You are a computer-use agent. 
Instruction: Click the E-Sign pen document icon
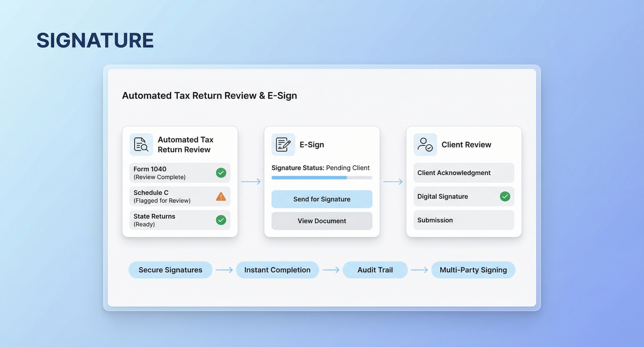pos(283,145)
